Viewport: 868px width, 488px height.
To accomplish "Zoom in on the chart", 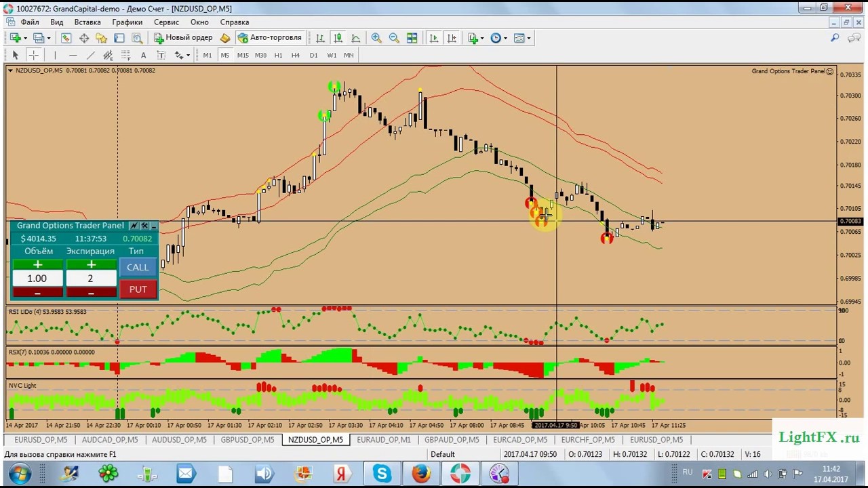I will pos(376,38).
